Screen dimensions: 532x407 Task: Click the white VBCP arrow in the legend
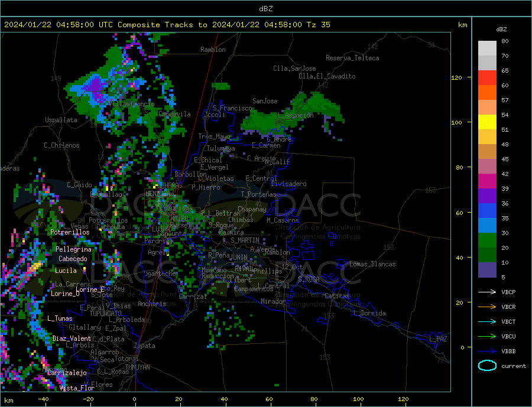487,292
